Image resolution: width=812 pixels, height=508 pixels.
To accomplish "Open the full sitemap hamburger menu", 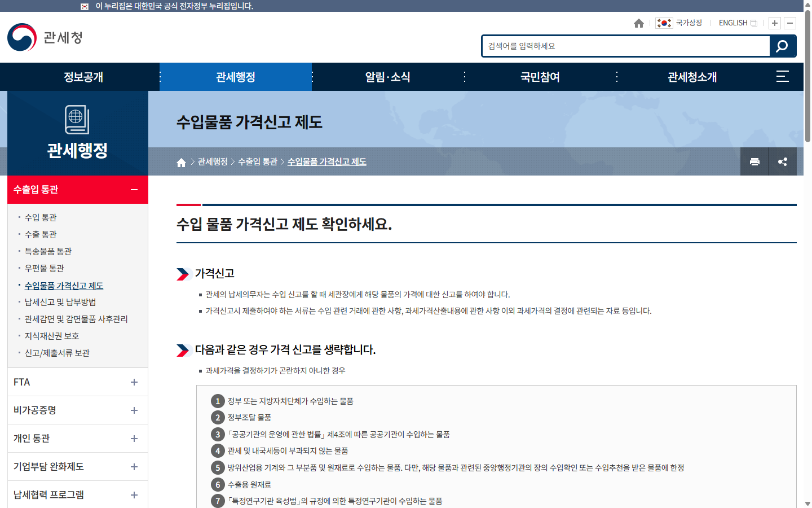I will 783,77.
